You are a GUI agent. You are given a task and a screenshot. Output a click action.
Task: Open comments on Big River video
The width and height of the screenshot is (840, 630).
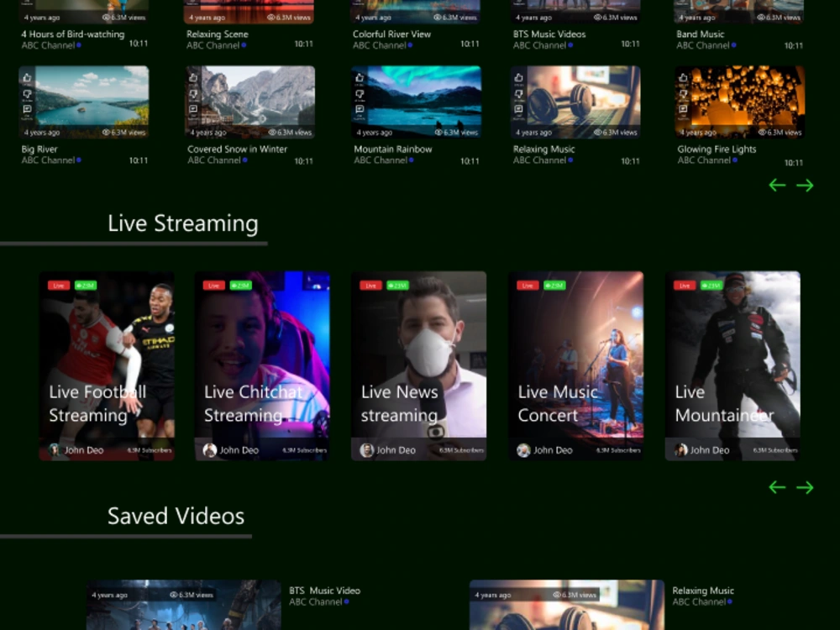click(x=28, y=110)
